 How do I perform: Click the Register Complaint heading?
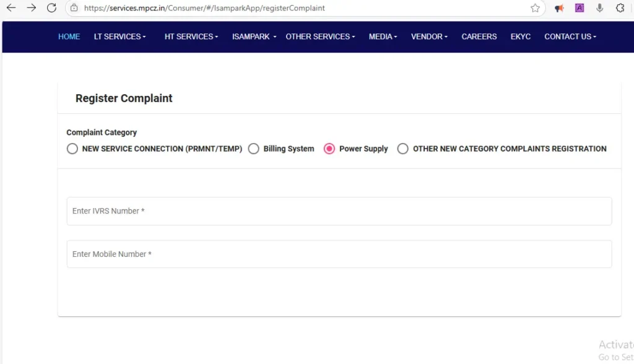pos(124,98)
